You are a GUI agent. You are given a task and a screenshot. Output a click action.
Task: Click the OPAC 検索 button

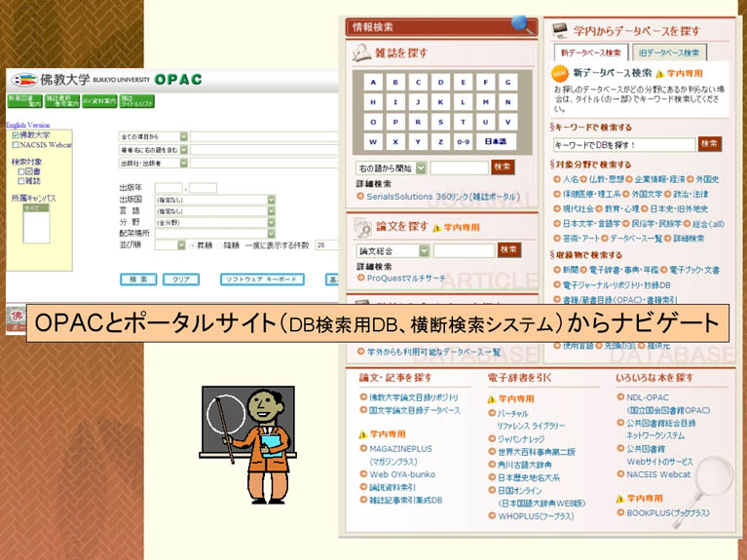138,280
